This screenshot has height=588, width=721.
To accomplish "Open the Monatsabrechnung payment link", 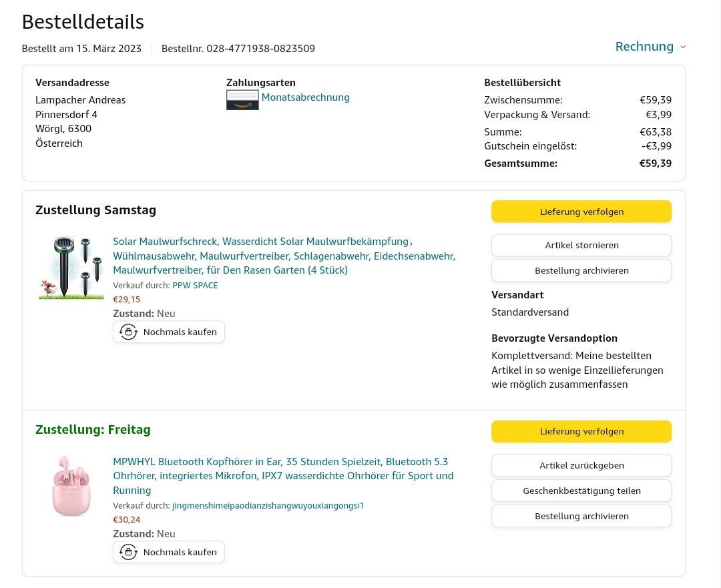I will [x=305, y=97].
